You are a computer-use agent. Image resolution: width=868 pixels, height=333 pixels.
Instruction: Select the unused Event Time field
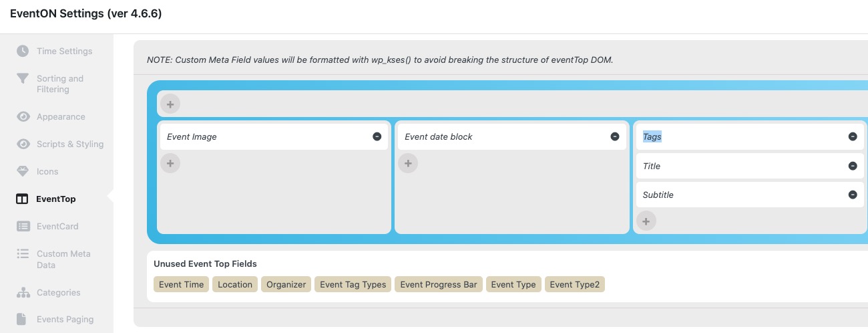pyautogui.click(x=182, y=284)
